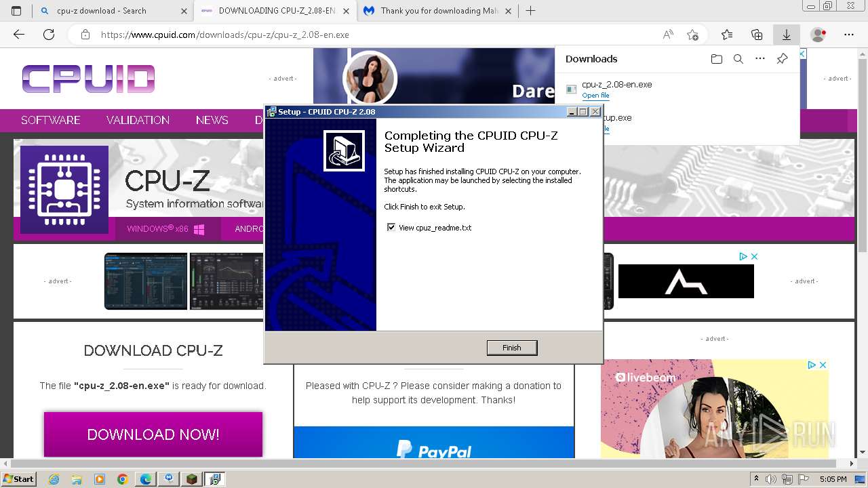Refresh the current page
This screenshot has width=868, height=488.
(x=49, y=35)
